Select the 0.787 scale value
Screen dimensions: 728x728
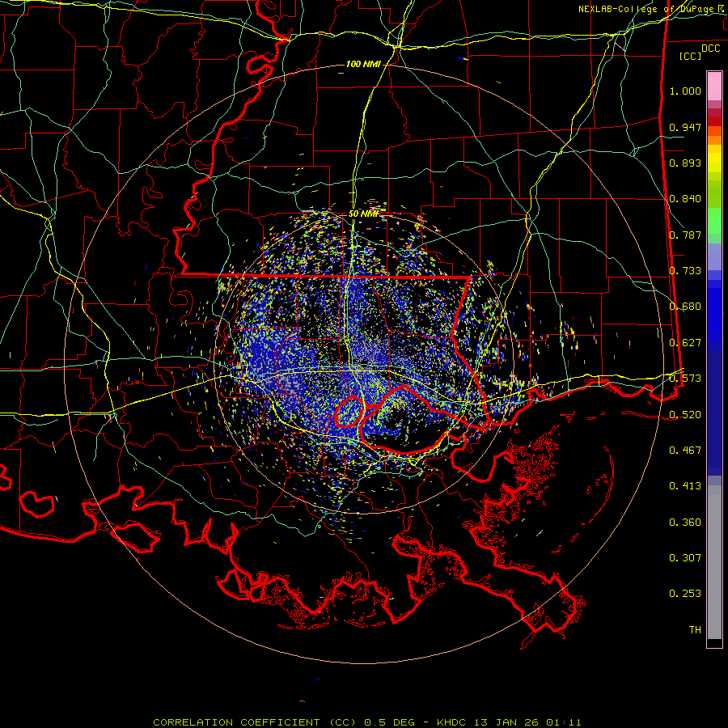click(685, 235)
